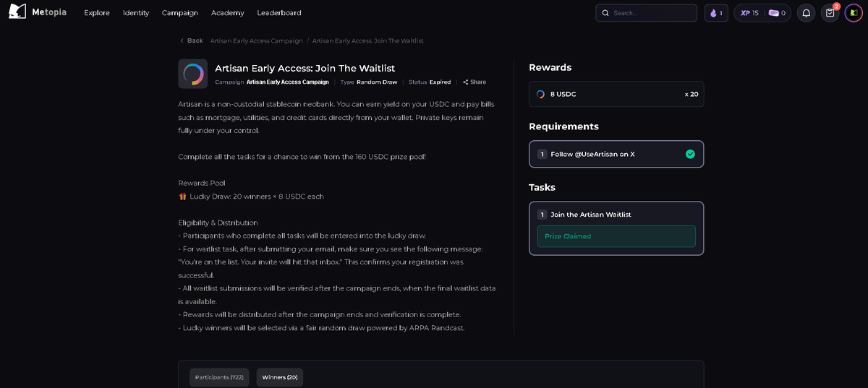Open Follow @UseArtisan on X requirement
The width and height of the screenshot is (868, 388).
coord(616,154)
